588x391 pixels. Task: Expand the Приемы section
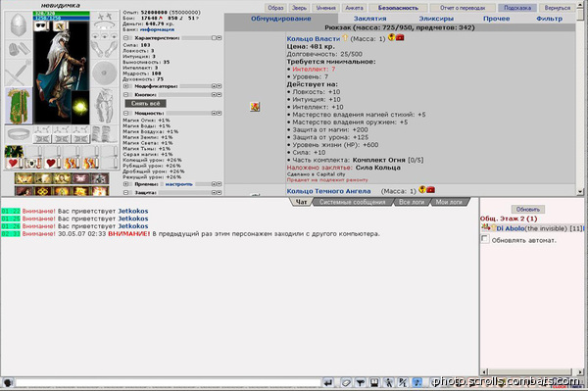tap(126, 184)
